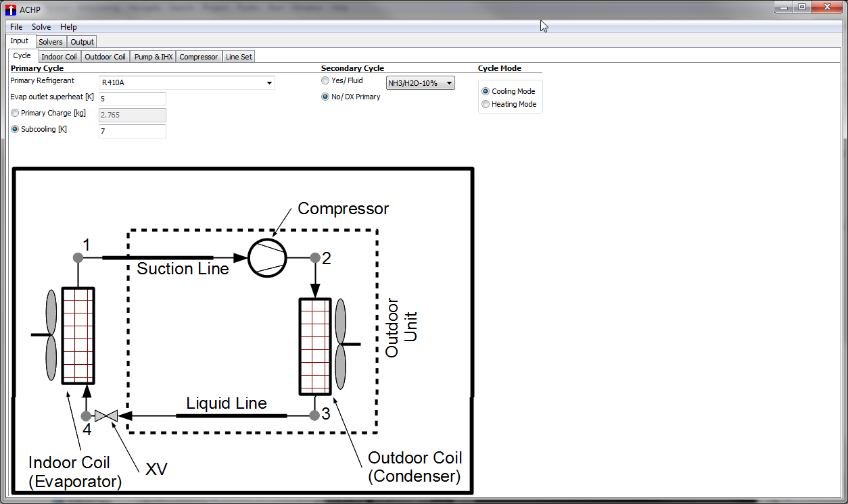Enable Yes/Fluid secondary cycle option
This screenshot has height=504, width=848.
pyautogui.click(x=325, y=80)
